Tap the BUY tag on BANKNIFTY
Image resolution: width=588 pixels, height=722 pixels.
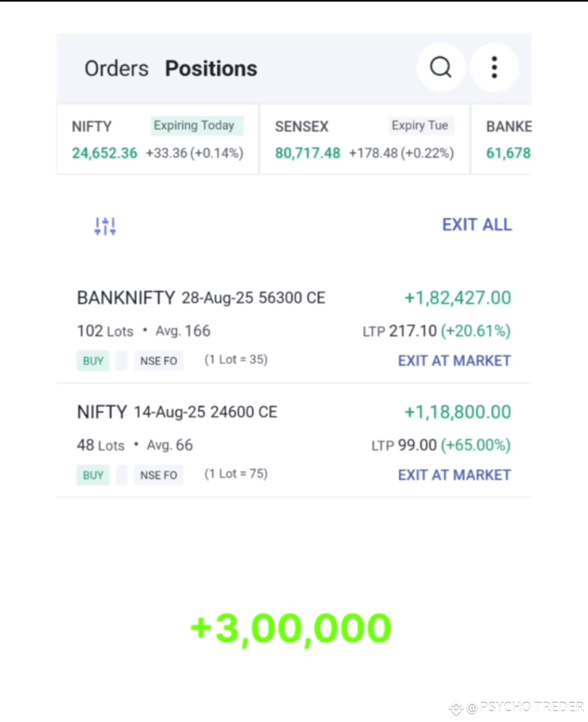pyautogui.click(x=93, y=361)
